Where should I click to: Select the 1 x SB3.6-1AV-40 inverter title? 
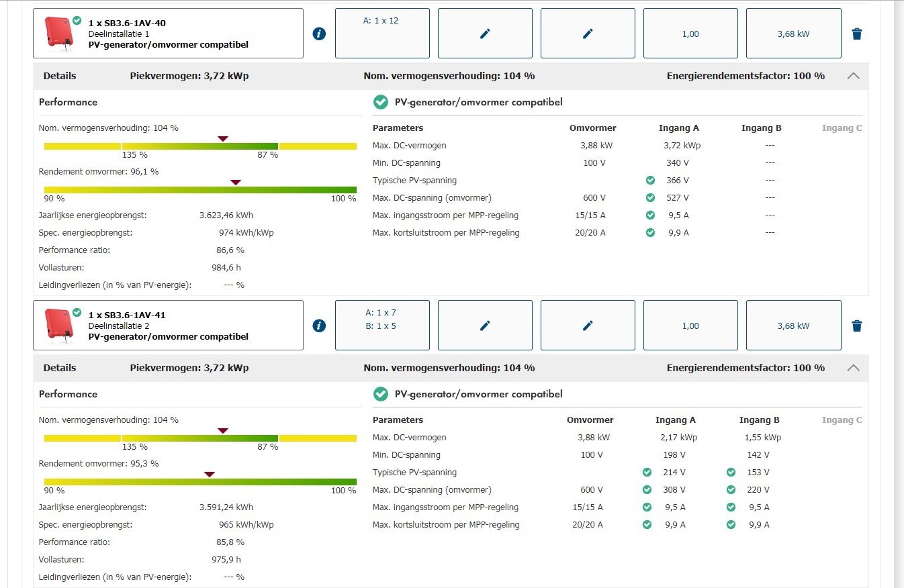127,23
